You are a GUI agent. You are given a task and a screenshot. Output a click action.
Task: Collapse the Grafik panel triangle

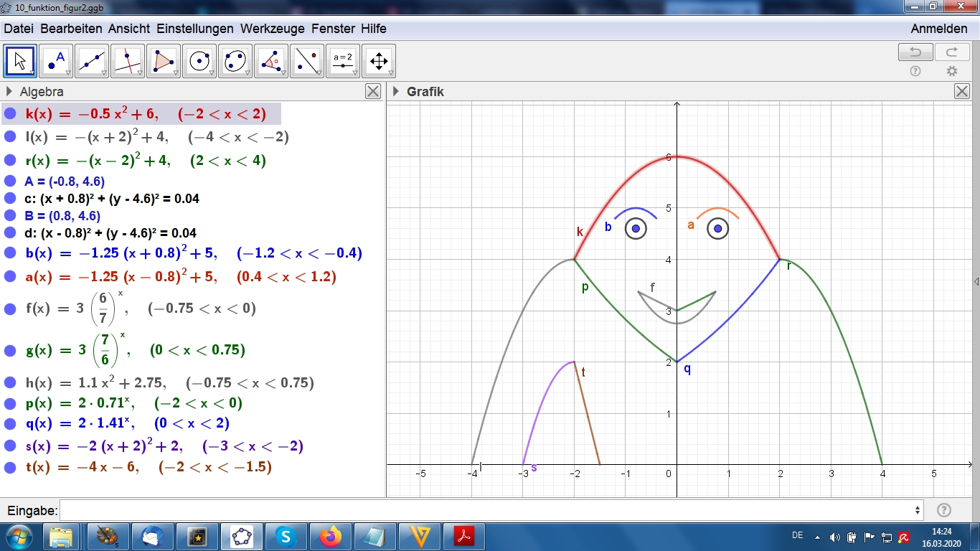[x=395, y=91]
